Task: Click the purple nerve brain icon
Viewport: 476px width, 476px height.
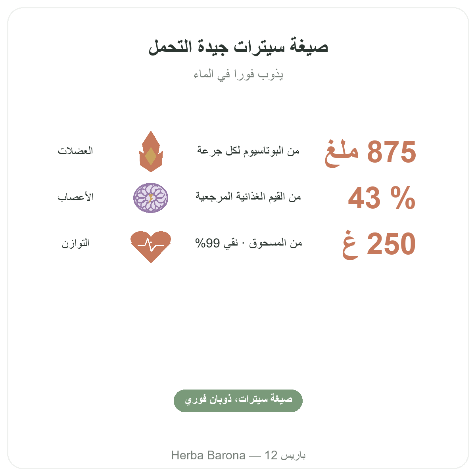Action: click(x=151, y=198)
